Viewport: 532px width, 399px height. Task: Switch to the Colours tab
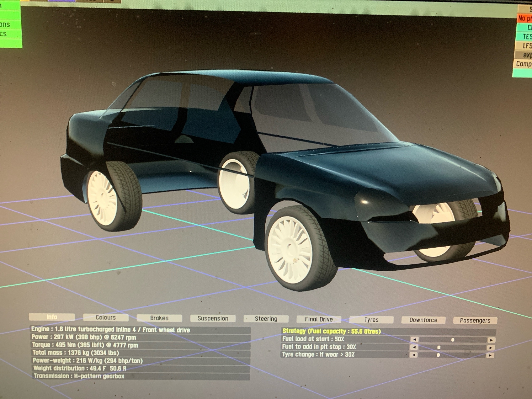[106, 318]
